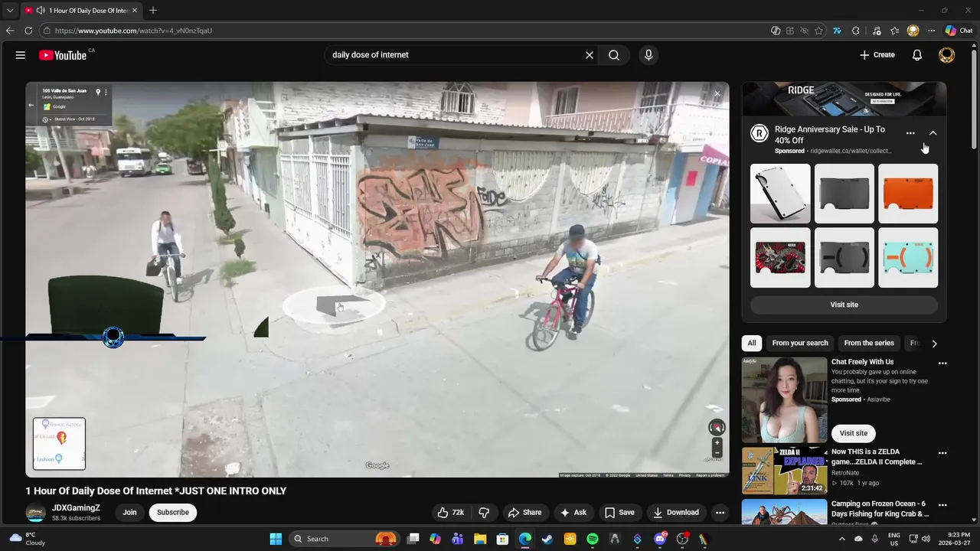Viewport: 980px width, 551px height.
Task: Open more actions below the video
Action: pos(720,513)
